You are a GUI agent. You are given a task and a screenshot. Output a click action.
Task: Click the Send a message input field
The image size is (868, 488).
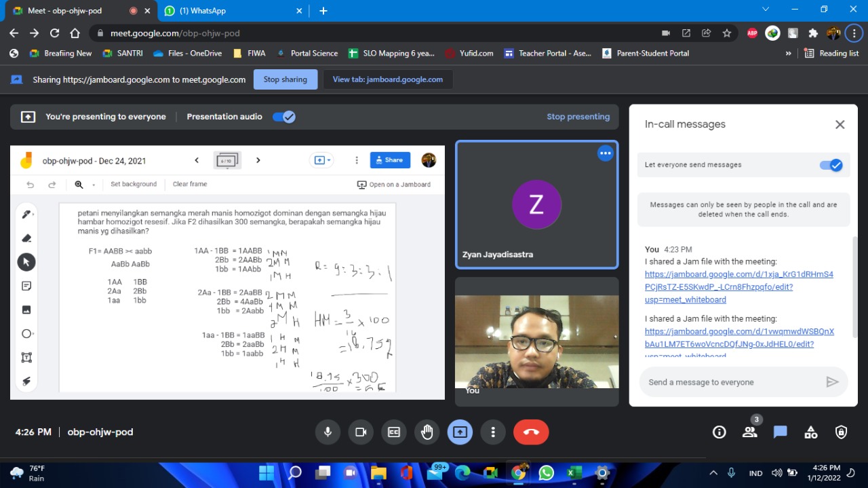(732, 382)
